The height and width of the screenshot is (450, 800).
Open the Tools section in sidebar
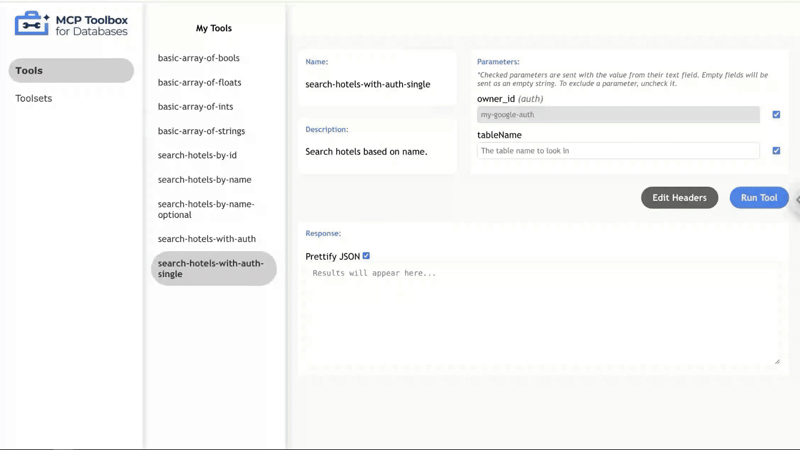pyautogui.click(x=71, y=71)
